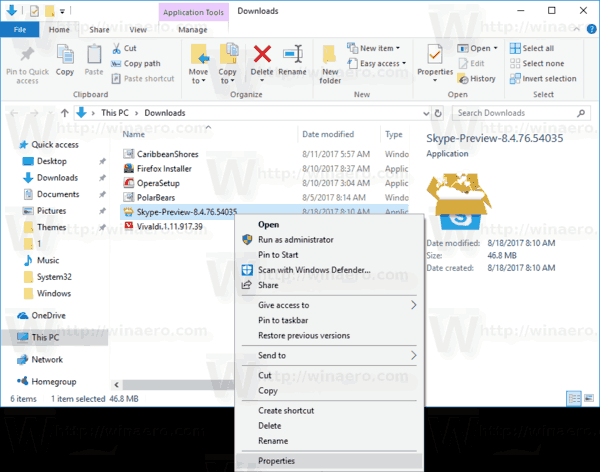Image resolution: width=600 pixels, height=472 pixels.
Task: Click This PC in the address breadcrumb
Action: click(x=115, y=113)
